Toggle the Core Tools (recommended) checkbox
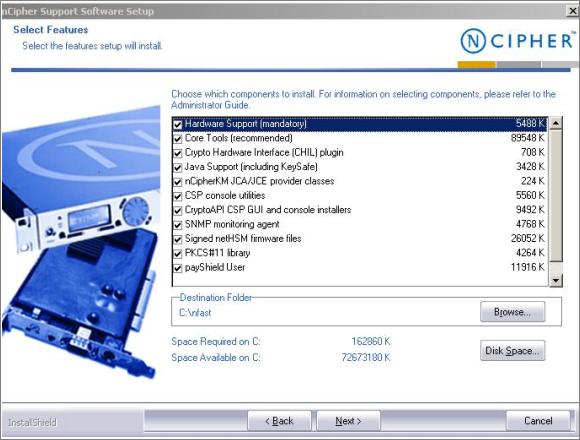The image size is (580, 440). tap(178, 139)
